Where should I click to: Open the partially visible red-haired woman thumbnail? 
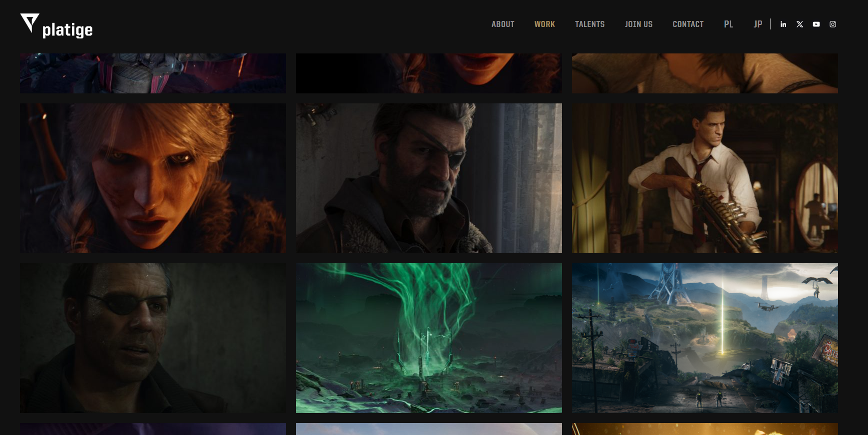click(429, 73)
